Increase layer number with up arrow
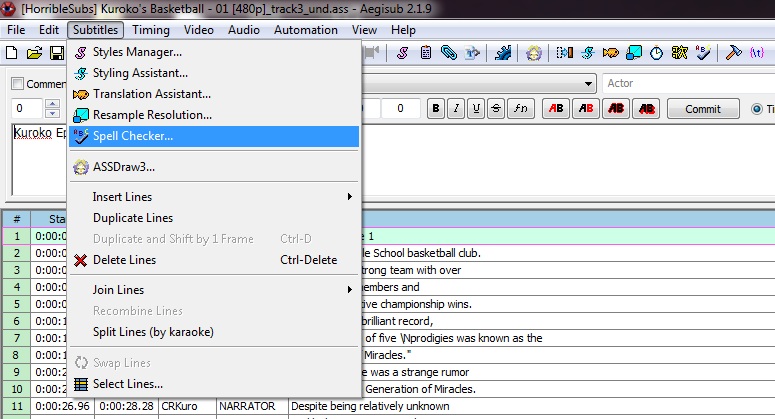The height and width of the screenshot is (419, 775). 52,103
